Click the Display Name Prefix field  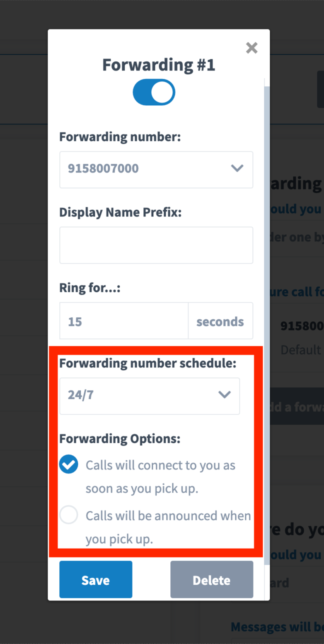[x=156, y=245]
